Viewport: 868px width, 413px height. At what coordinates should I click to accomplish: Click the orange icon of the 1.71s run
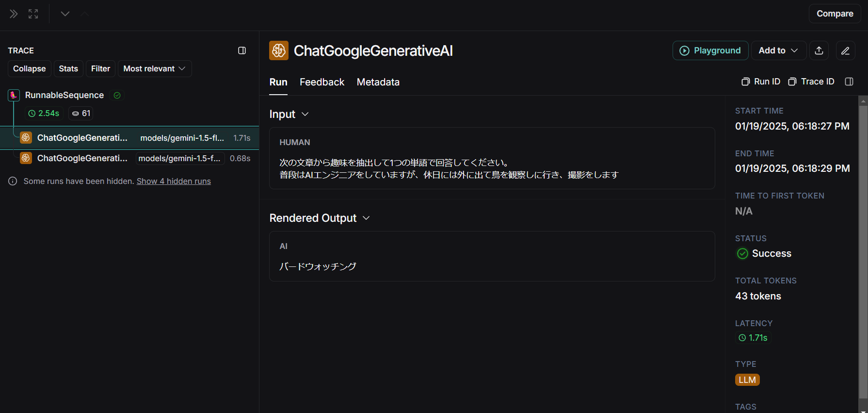tap(26, 138)
